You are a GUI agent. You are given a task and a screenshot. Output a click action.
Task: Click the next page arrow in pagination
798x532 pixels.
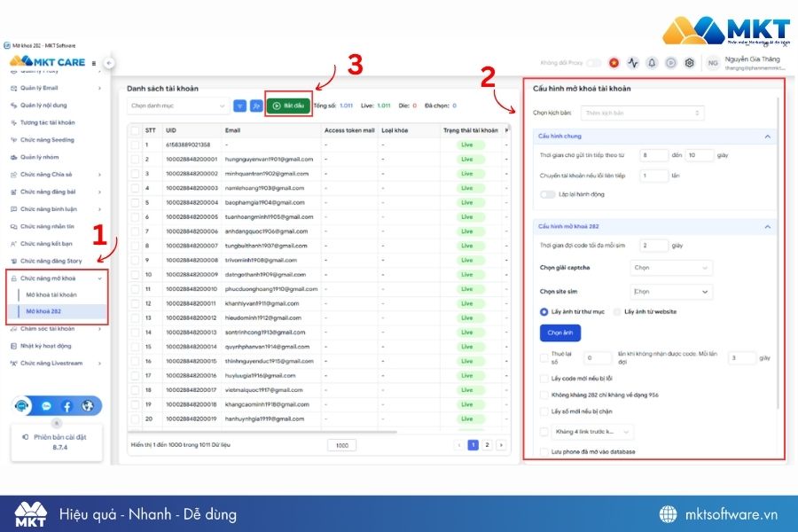tap(501, 445)
